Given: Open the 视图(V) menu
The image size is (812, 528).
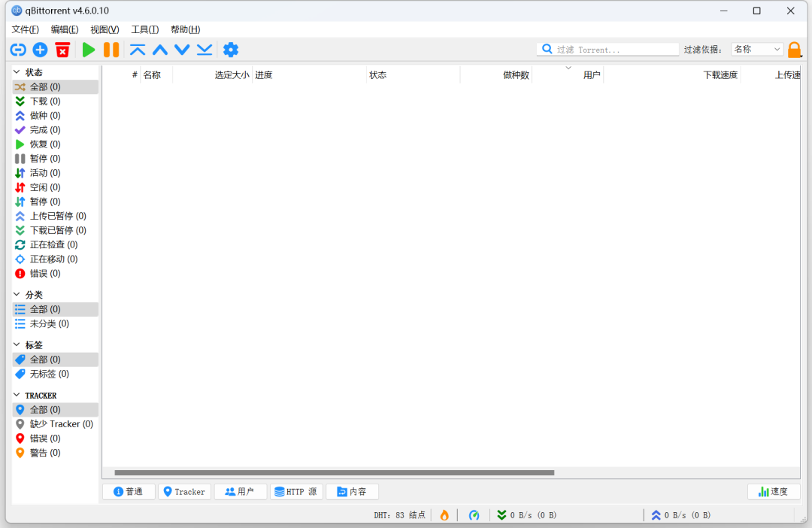Looking at the screenshot, I should click(x=105, y=29).
